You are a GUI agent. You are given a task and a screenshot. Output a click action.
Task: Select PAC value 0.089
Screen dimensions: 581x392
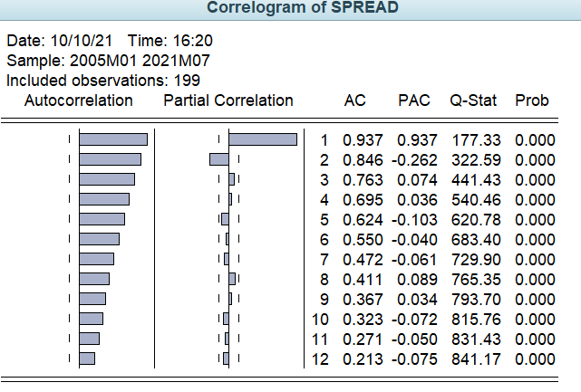pos(417,280)
